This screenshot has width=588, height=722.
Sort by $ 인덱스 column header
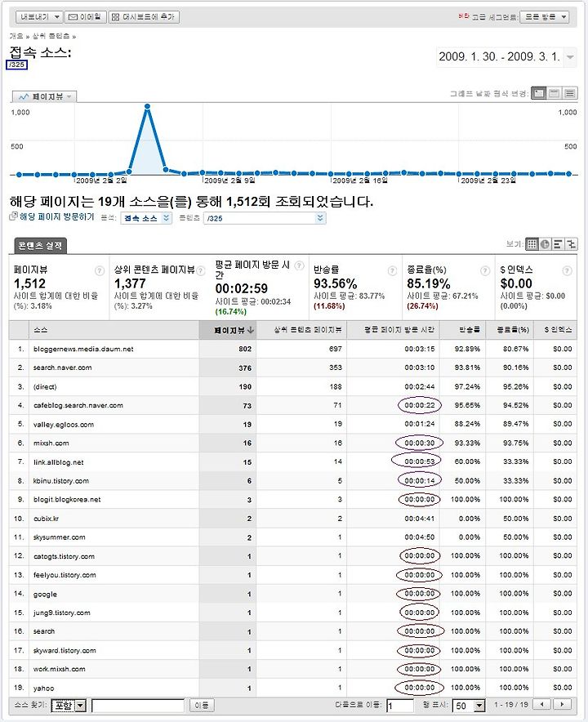click(558, 330)
